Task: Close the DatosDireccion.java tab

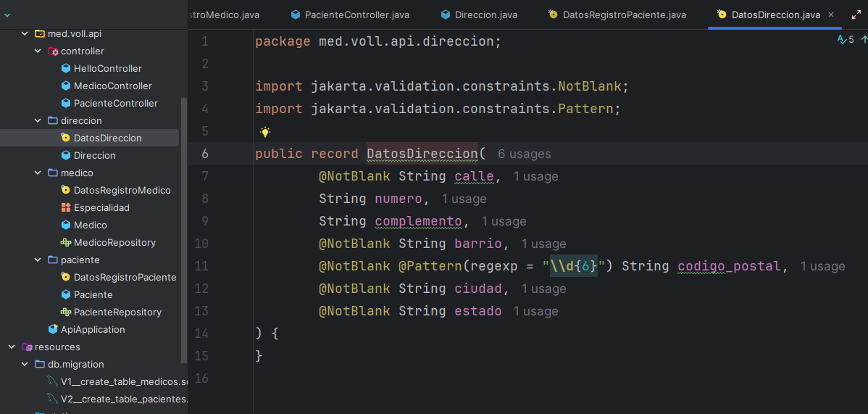Action: 831,15
